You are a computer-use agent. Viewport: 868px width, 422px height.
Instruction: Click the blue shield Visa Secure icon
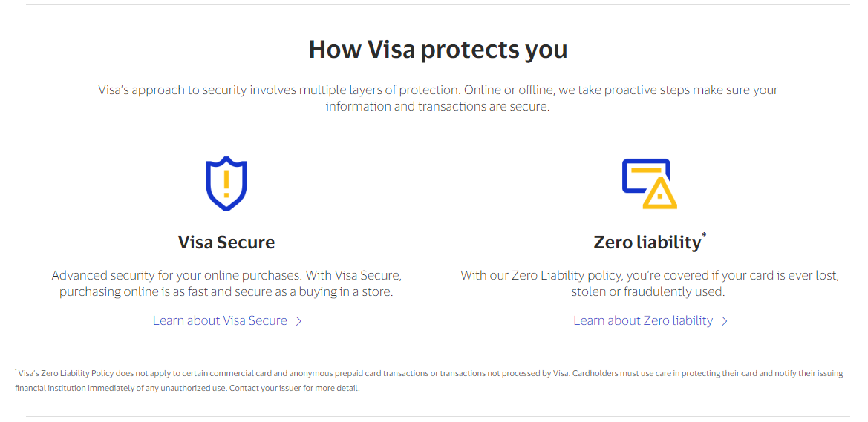226,184
